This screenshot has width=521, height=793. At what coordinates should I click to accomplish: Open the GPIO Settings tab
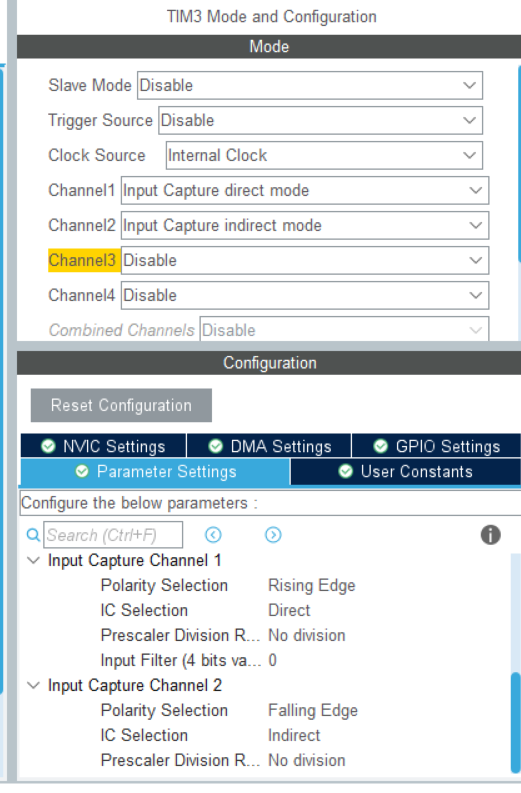436,446
